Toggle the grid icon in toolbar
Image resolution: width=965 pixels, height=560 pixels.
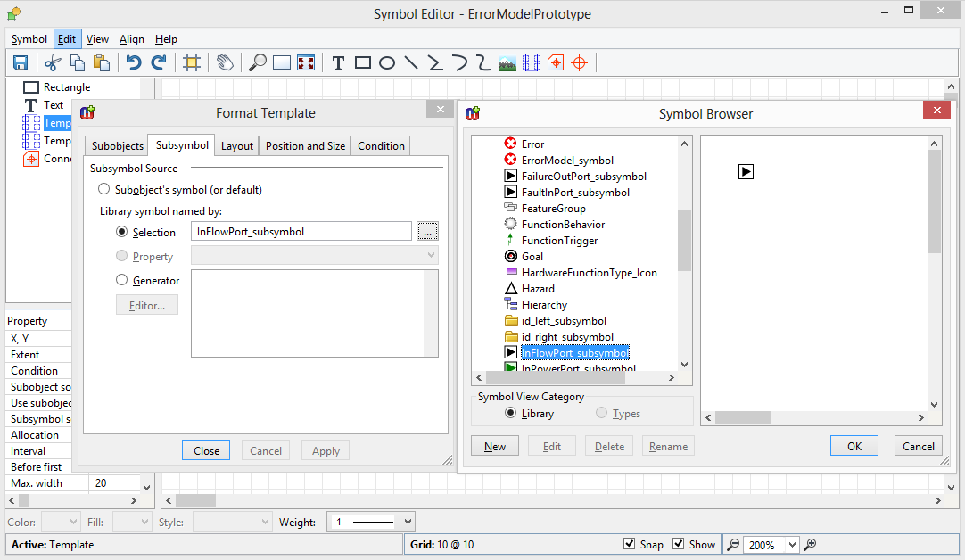tap(191, 62)
